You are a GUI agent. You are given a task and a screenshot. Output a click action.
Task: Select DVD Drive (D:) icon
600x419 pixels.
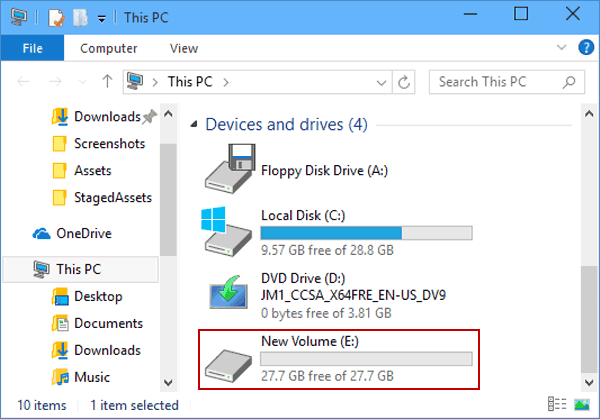coord(228,292)
